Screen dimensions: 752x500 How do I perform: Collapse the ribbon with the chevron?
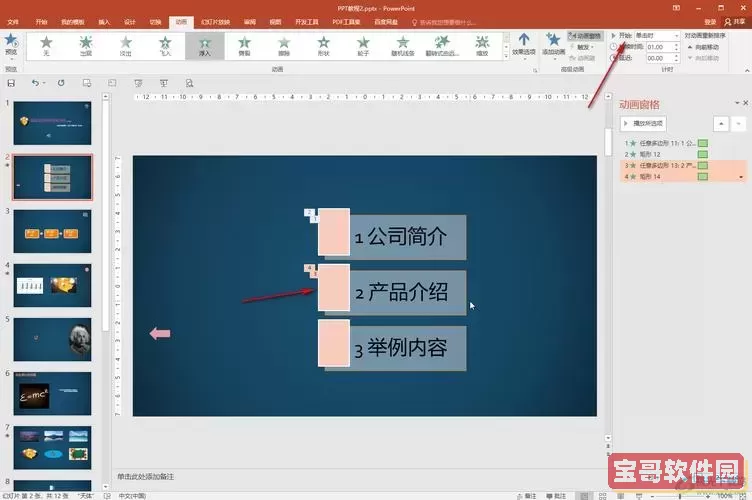pyautogui.click(x=747, y=70)
